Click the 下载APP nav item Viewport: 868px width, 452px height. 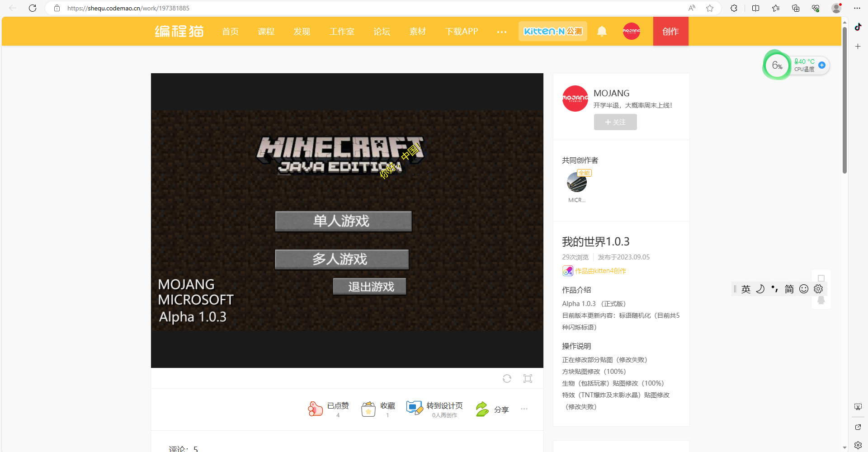(462, 31)
